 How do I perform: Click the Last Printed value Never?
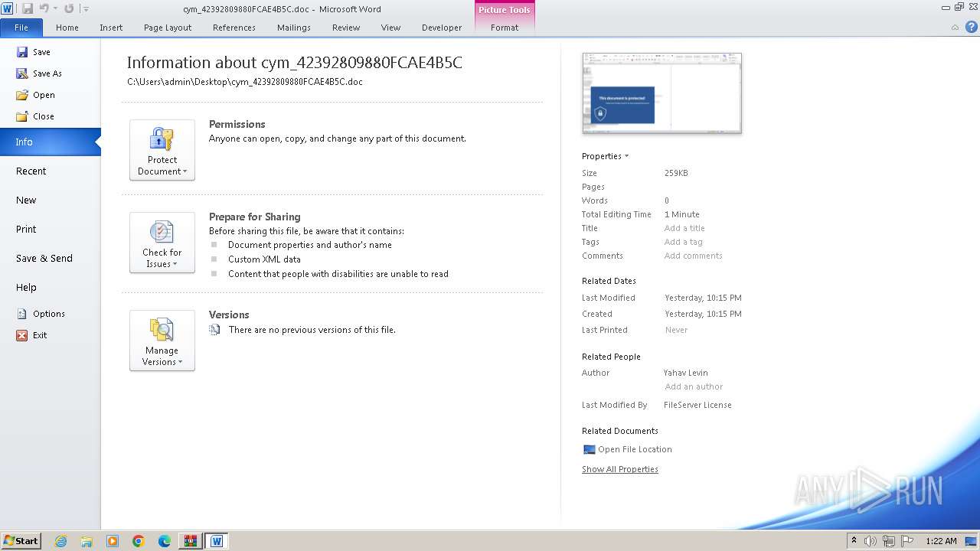click(x=676, y=330)
